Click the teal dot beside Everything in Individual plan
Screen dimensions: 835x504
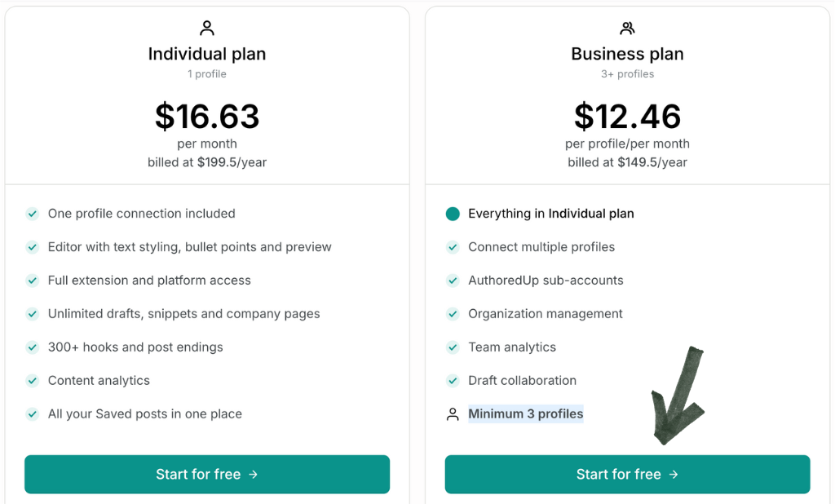(x=453, y=214)
